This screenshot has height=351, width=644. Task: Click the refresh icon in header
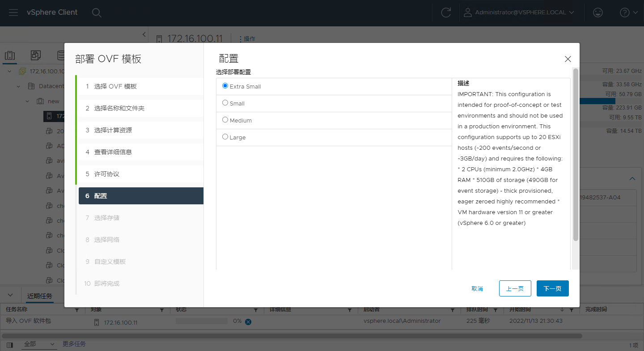pos(445,13)
